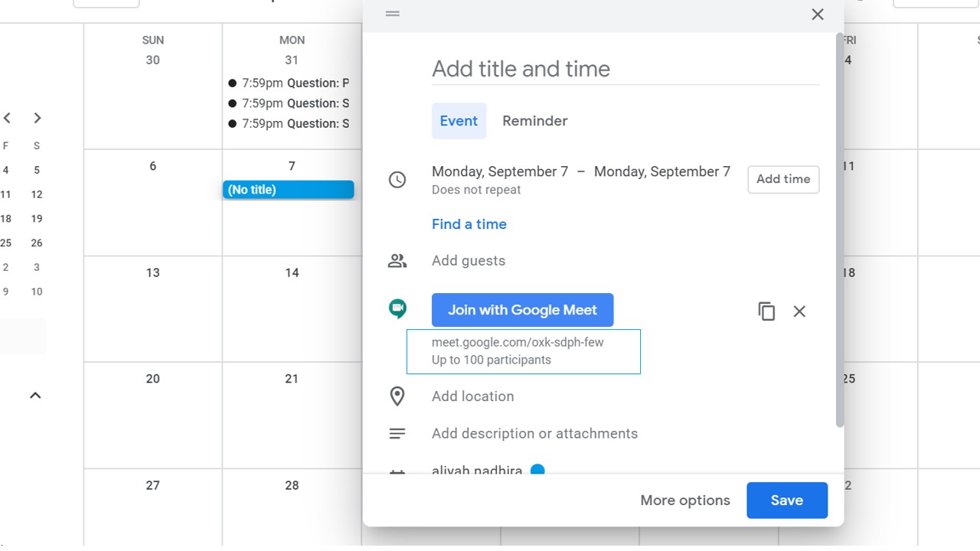Click the drag handle atop the event dialog
The width and height of the screenshot is (980, 551).
[x=392, y=13]
